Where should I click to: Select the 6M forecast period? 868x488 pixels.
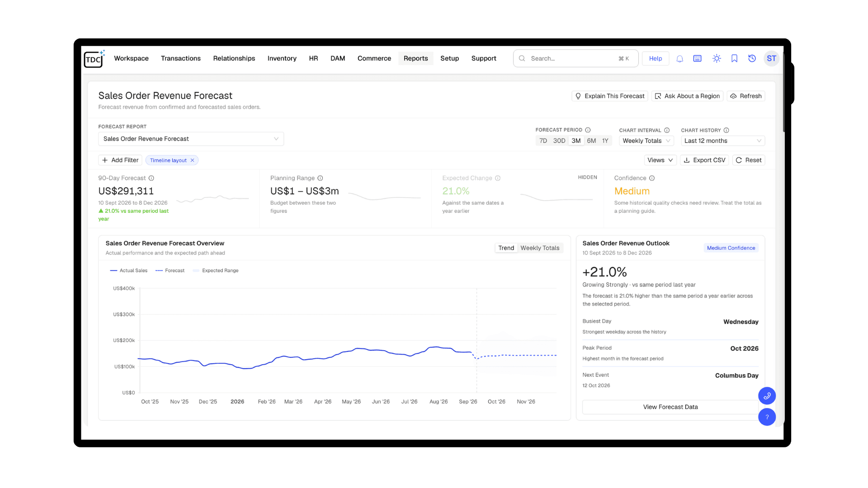591,141
